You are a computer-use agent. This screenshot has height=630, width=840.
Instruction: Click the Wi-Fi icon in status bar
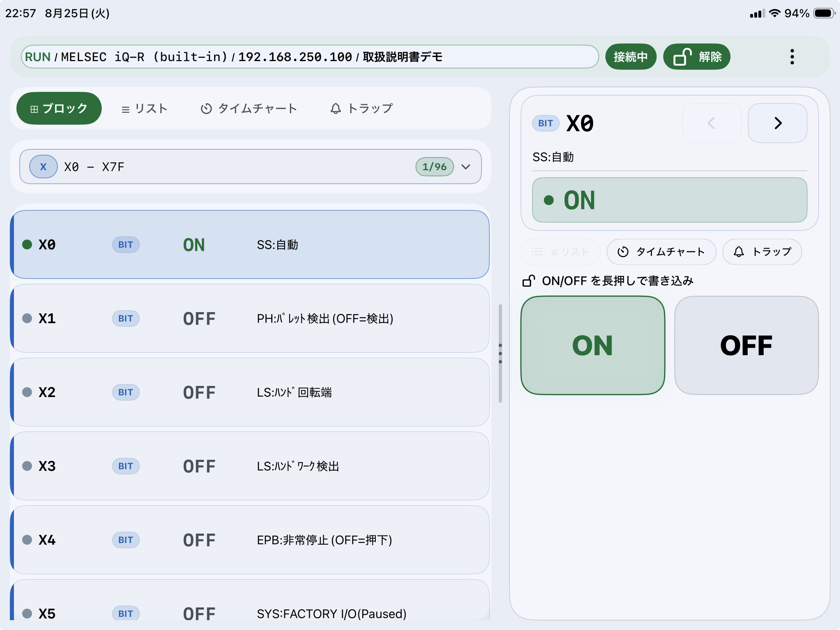[x=774, y=13]
